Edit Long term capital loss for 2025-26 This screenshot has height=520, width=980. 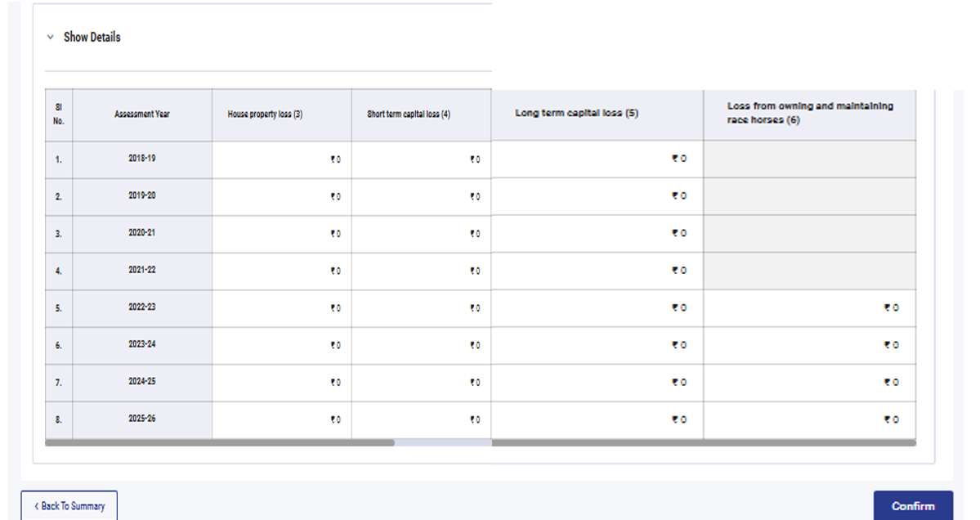(x=597, y=419)
